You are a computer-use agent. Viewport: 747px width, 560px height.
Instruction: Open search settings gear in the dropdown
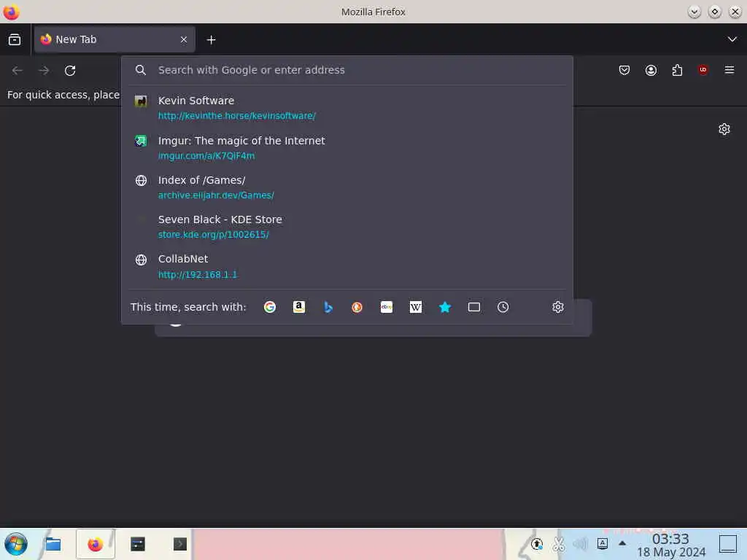tap(558, 307)
